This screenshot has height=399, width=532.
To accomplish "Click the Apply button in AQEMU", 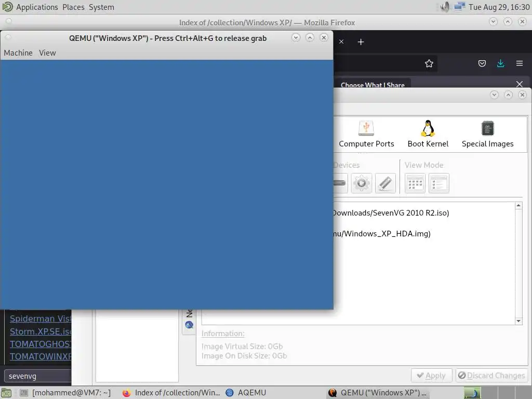I will (x=432, y=376).
